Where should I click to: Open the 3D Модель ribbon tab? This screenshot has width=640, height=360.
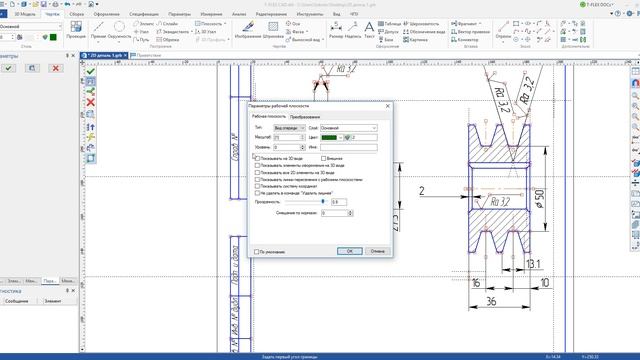(x=25, y=14)
